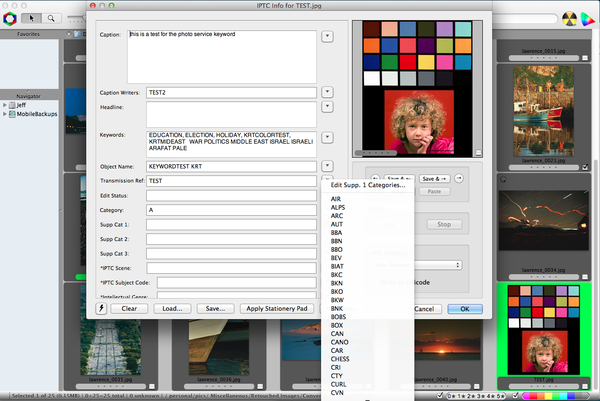The height and width of the screenshot is (401, 600).
Task: Click the magnifier search tool
Action: [x=49, y=17]
